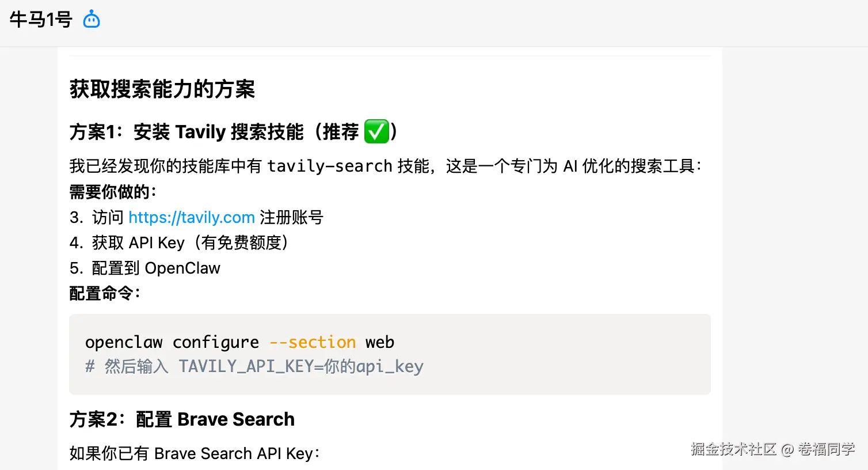Click the green checkmark emoji after 推荐
Screen dimensions: 868x470
coord(377,131)
